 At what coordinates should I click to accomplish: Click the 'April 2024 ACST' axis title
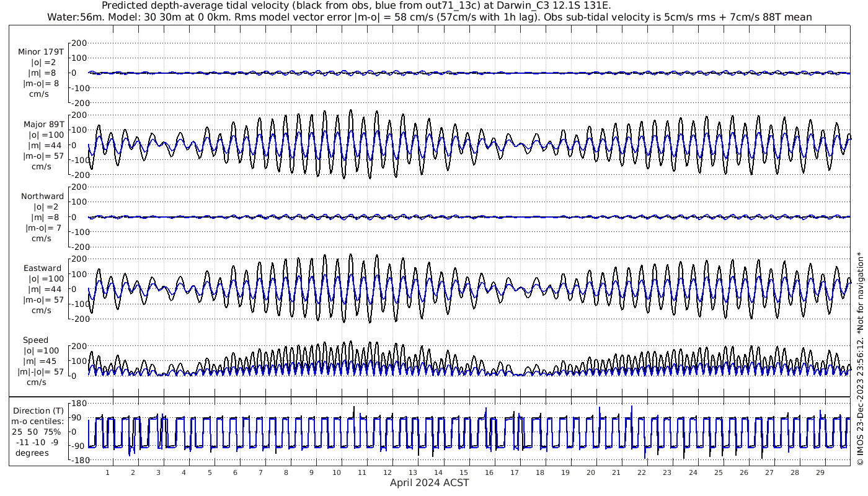tap(430, 482)
